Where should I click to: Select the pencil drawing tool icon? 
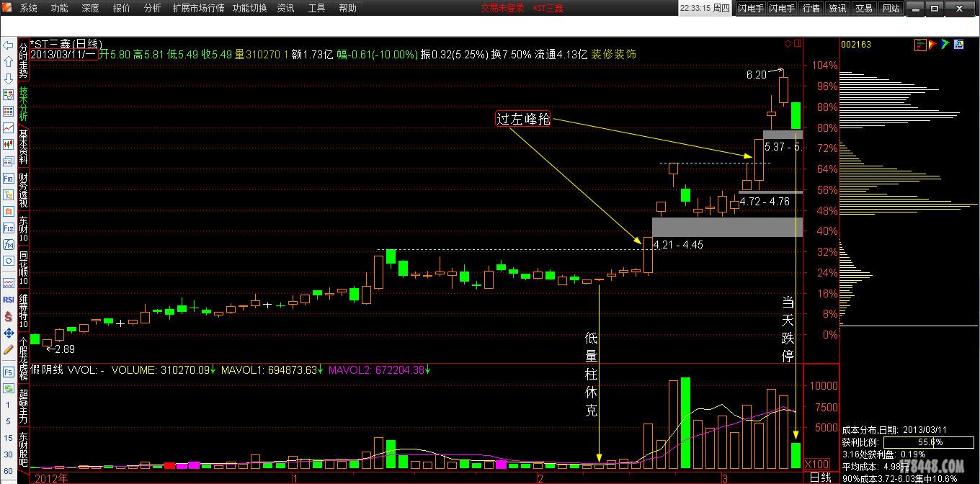pos(8,349)
